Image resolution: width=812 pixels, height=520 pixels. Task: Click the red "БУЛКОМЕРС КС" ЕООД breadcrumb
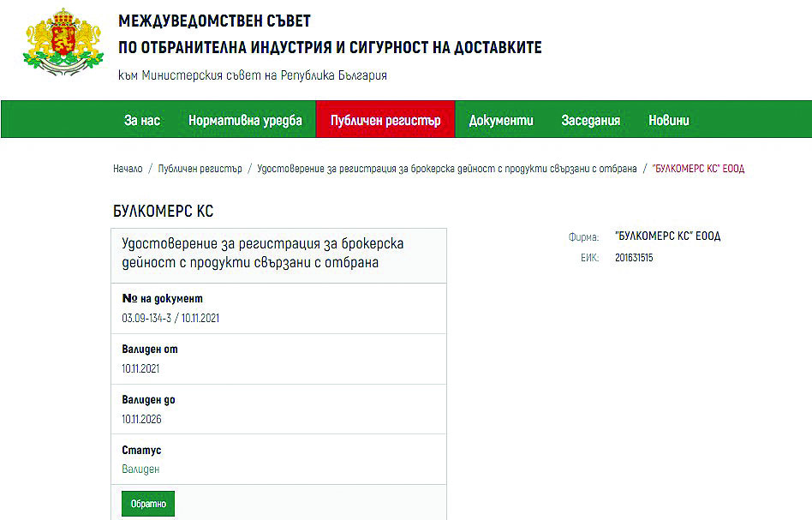pos(698,169)
